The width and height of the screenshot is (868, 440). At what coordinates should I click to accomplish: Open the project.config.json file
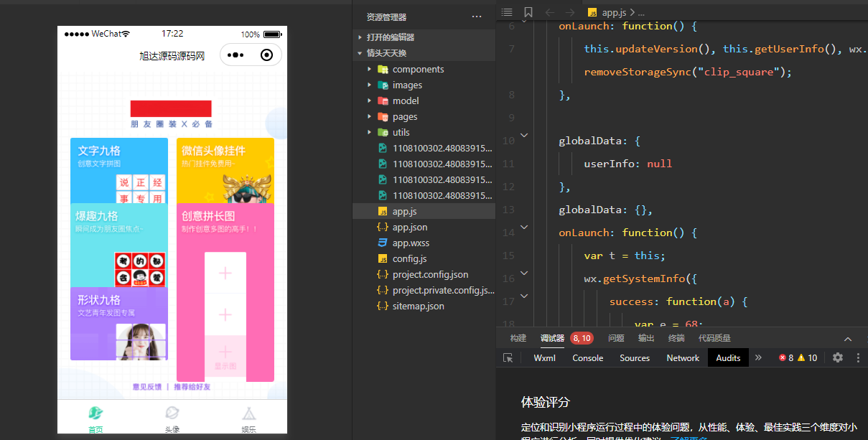[x=424, y=274]
